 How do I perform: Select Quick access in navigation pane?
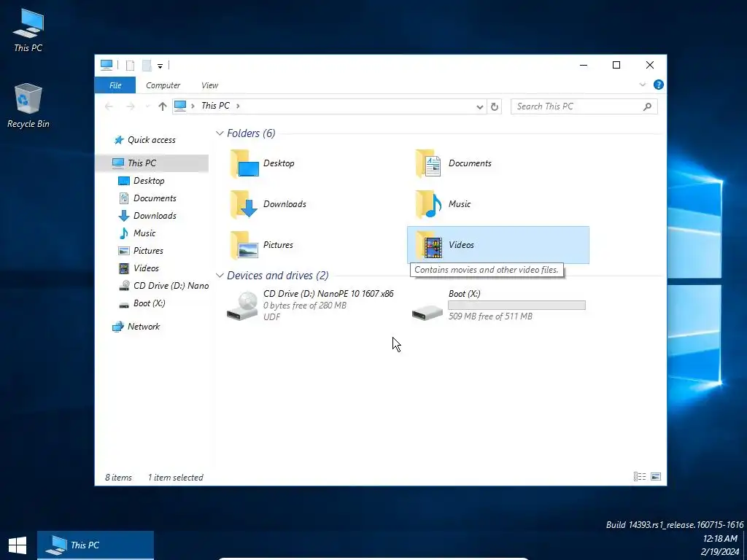tap(152, 140)
